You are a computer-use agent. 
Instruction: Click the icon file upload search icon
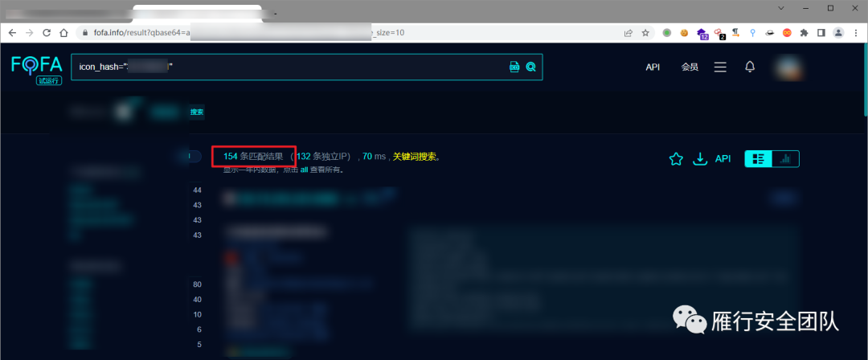point(514,67)
